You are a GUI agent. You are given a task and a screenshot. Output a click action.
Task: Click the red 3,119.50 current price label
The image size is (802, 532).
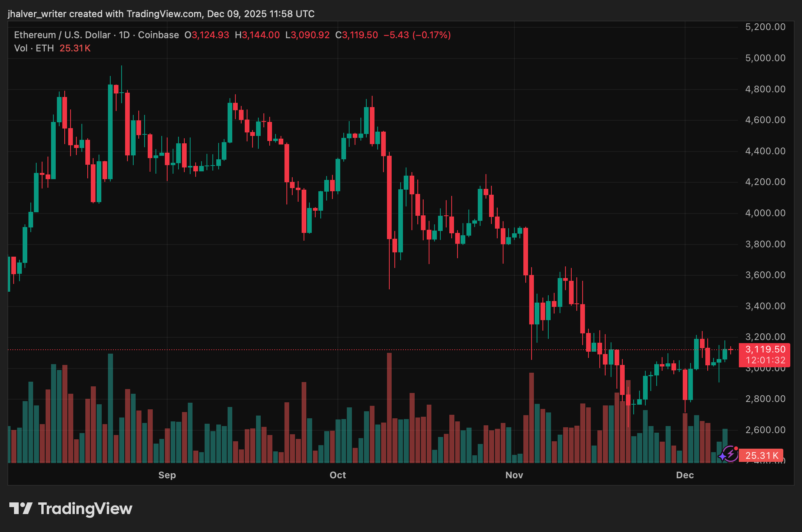tap(765, 350)
